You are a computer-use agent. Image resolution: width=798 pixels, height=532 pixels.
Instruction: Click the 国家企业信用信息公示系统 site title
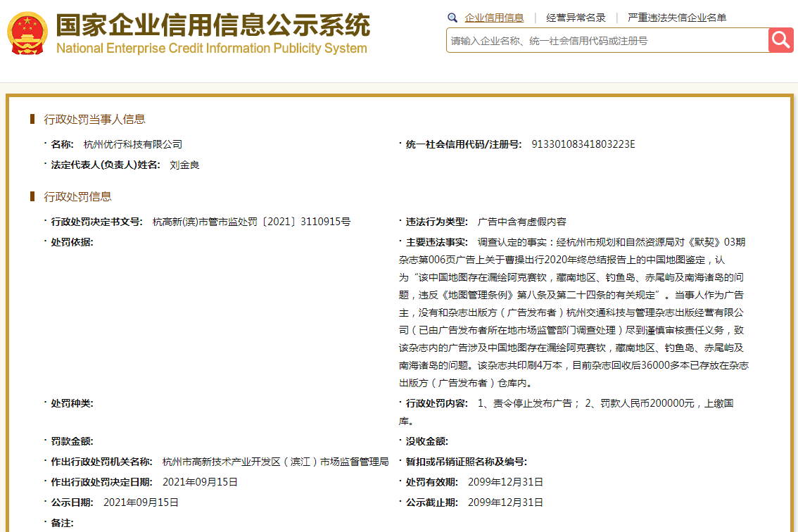pos(213,25)
